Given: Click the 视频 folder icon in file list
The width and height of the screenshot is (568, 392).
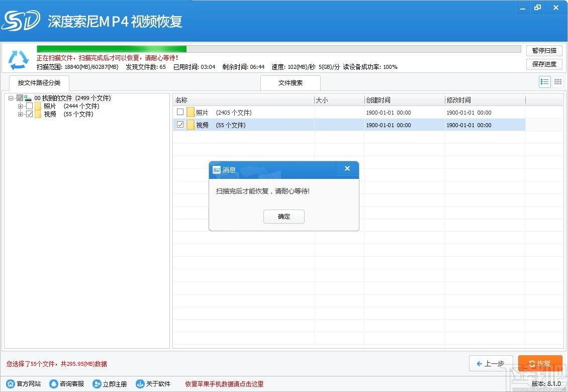Looking at the screenshot, I should click(x=191, y=125).
